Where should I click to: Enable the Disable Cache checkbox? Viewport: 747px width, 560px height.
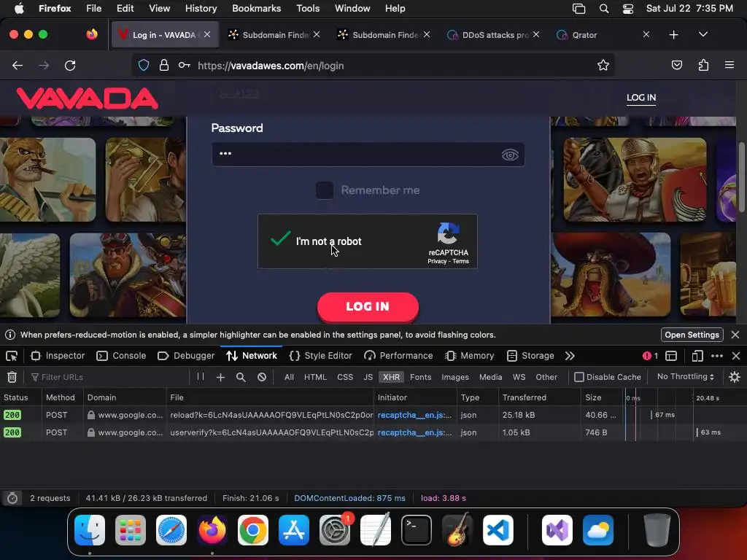click(578, 377)
